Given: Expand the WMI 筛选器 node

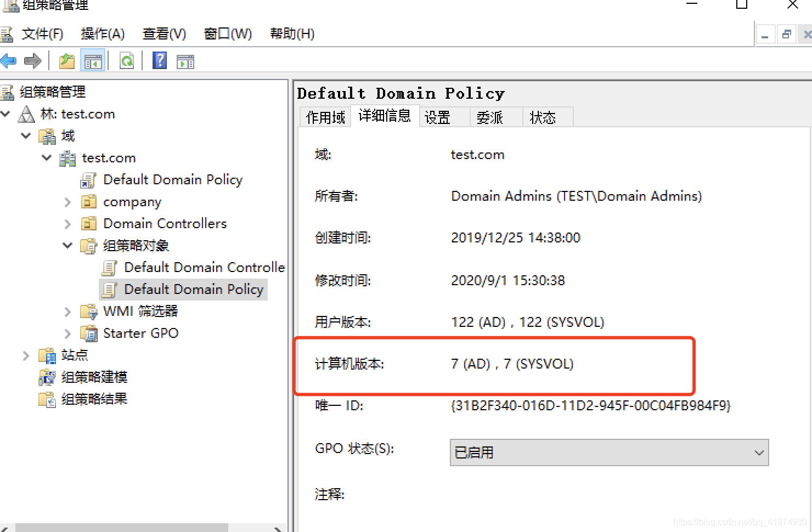Looking at the screenshot, I should tap(67, 312).
